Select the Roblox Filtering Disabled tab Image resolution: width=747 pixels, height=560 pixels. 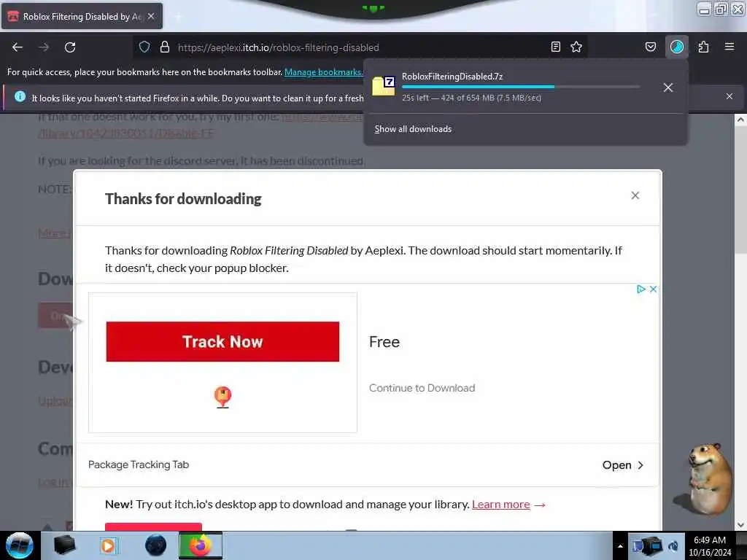pos(82,16)
